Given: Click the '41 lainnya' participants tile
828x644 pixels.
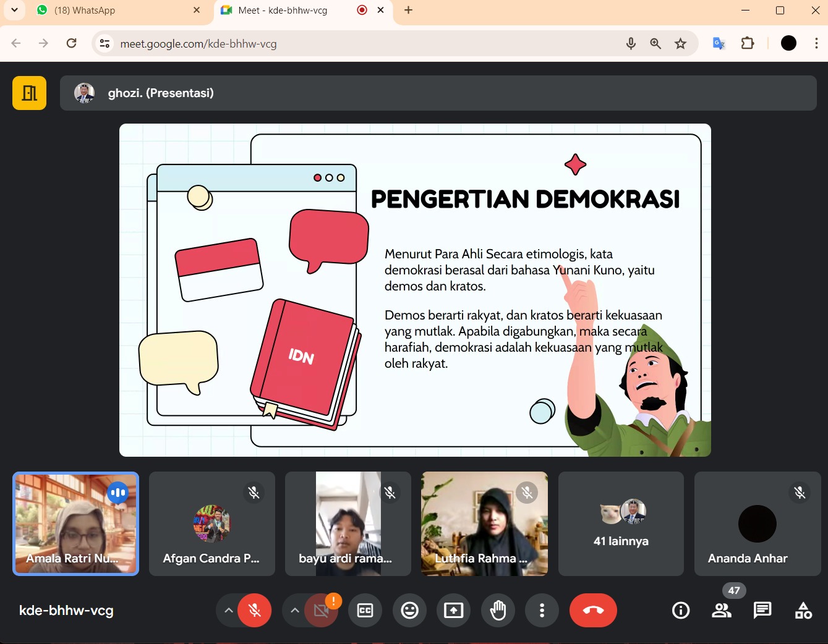Looking at the screenshot, I should coord(621,523).
